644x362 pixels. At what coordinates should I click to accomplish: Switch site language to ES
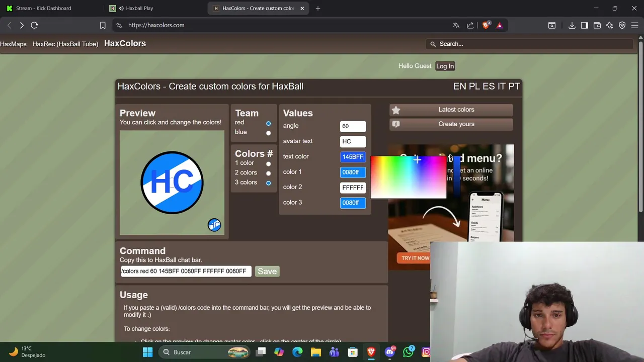pos(489,86)
